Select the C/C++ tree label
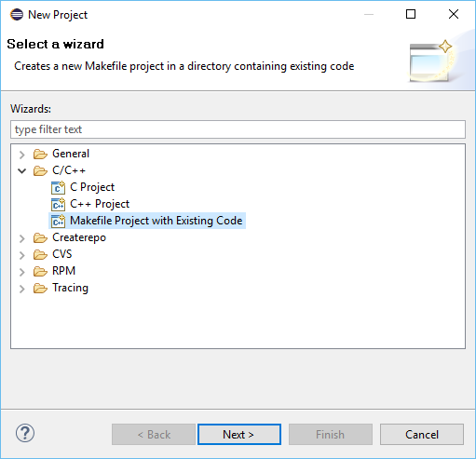Viewport: 476px width, 459px height. 69,170
